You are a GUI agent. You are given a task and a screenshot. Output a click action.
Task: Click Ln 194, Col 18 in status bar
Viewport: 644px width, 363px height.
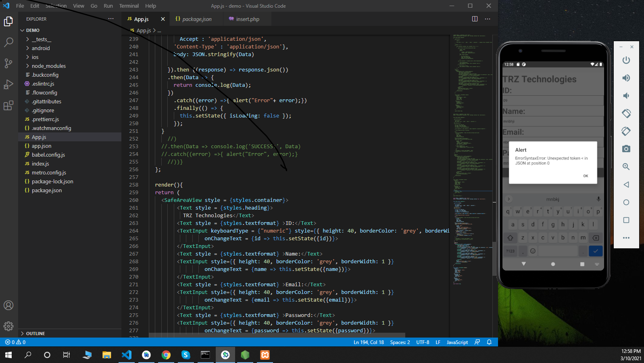369,342
